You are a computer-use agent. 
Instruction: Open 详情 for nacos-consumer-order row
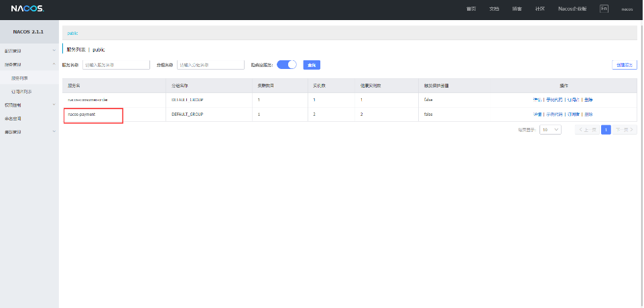coord(537,100)
